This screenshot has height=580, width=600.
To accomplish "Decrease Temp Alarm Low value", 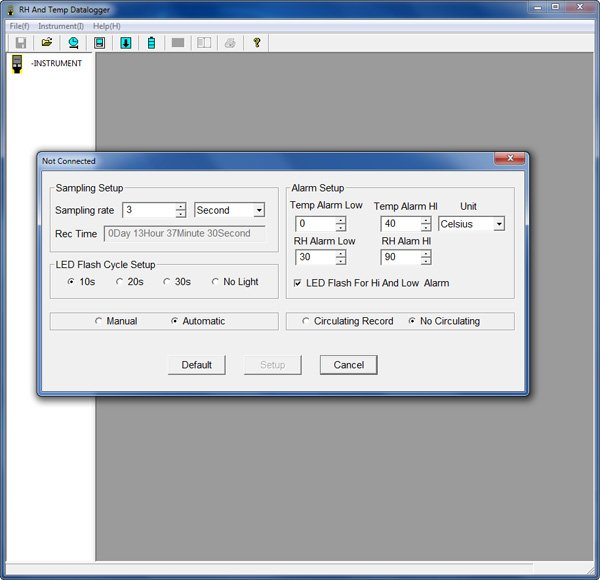I will 340,227.
